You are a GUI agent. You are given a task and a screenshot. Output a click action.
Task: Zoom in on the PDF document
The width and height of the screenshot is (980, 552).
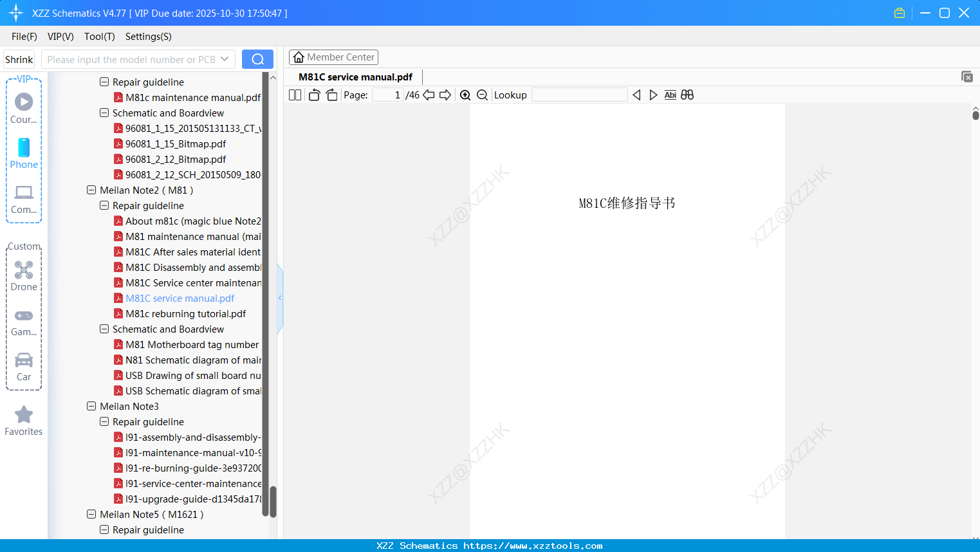click(465, 95)
